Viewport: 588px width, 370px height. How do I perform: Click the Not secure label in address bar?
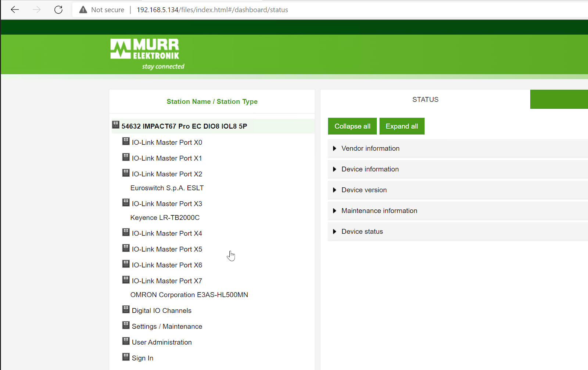[108, 10]
